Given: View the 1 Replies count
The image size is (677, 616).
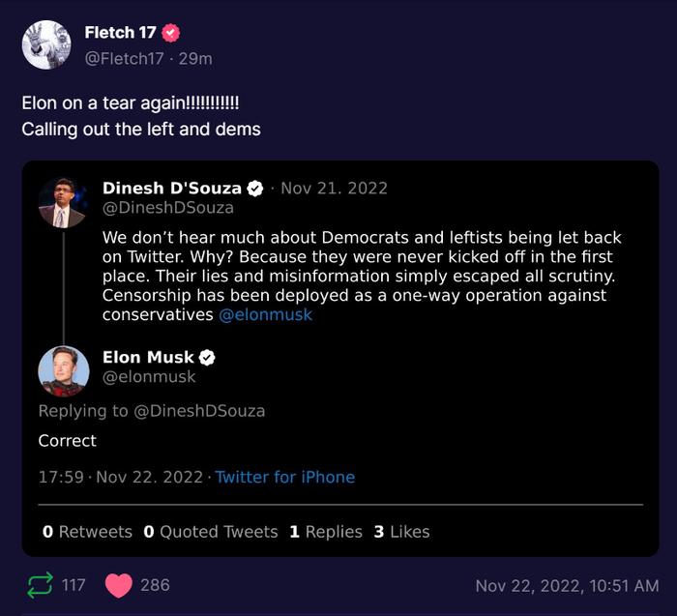Looking at the screenshot, I should click(x=326, y=532).
